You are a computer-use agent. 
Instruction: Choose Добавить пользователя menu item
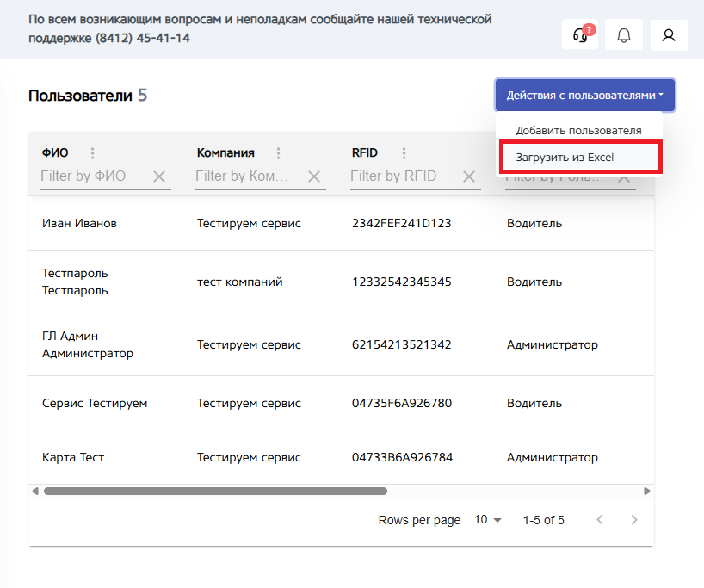(x=578, y=130)
